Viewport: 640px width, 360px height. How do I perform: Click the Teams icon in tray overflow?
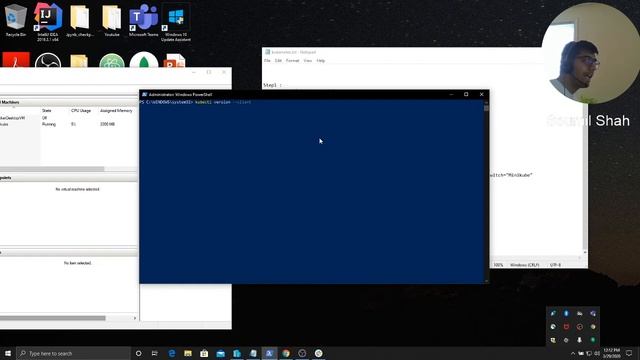pyautogui.click(x=593, y=313)
